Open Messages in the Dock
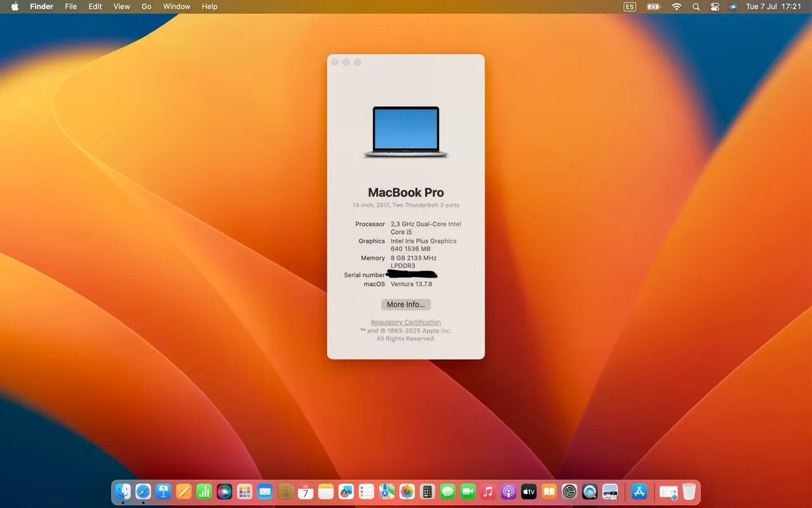The height and width of the screenshot is (508, 812). pyautogui.click(x=448, y=491)
